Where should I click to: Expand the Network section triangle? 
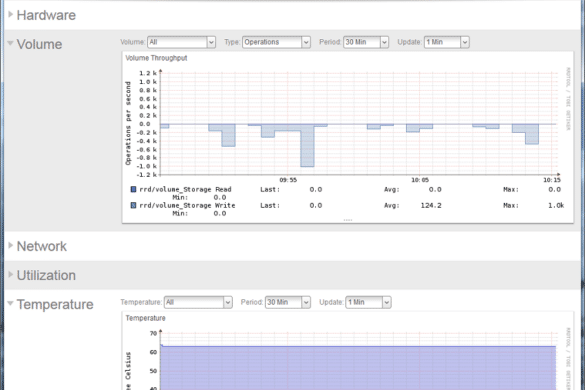point(10,245)
